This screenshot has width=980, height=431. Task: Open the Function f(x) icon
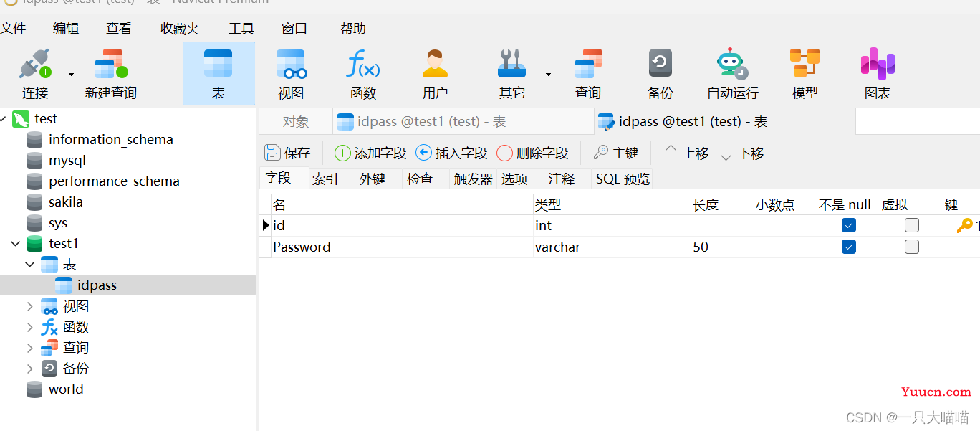pos(363,64)
